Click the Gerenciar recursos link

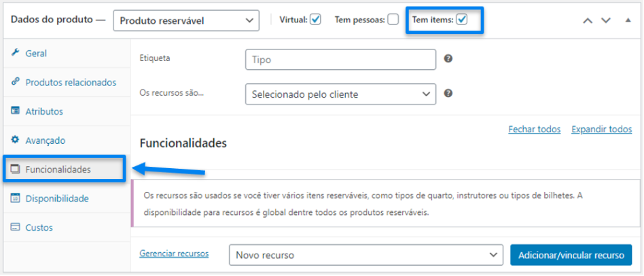coord(174,254)
